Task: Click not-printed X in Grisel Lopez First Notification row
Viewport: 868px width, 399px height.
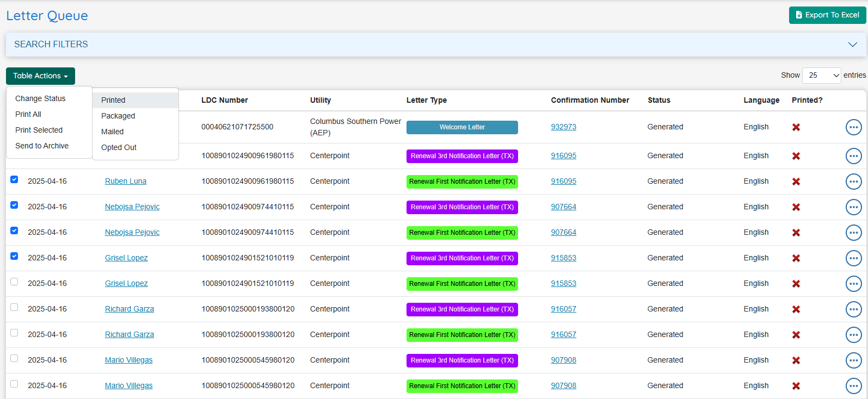Action: tap(796, 284)
